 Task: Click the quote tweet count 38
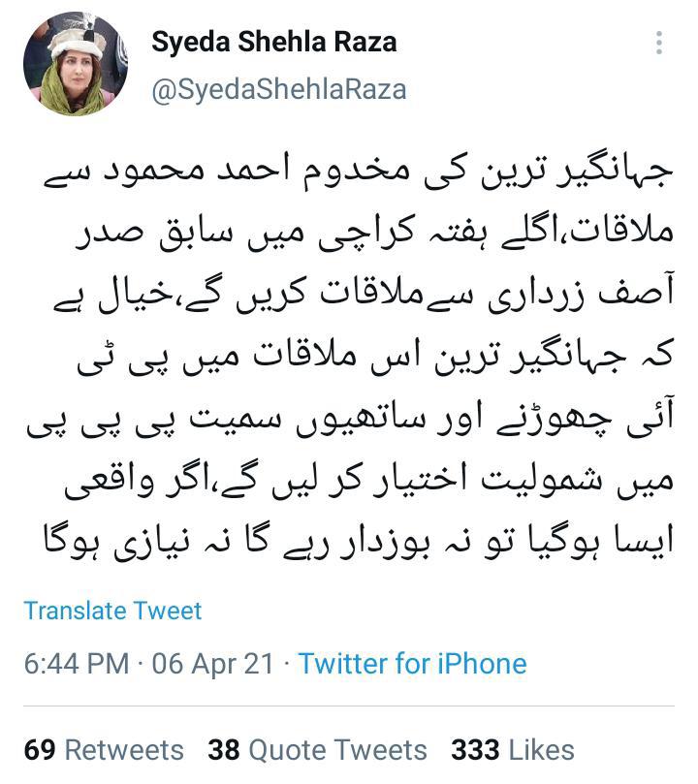pyautogui.click(x=224, y=750)
